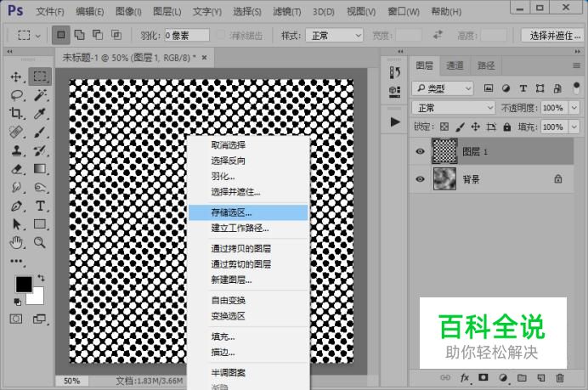588x390 pixels.
Task: Select the Horizontal Type tool
Action: 40,206
